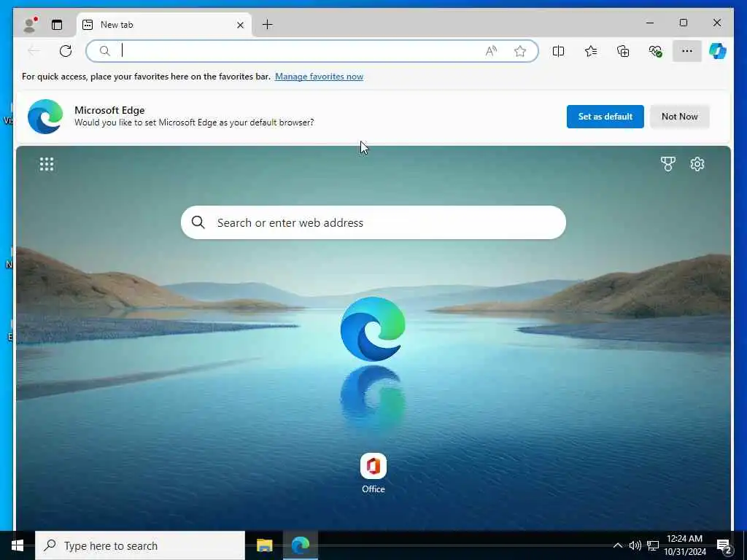747x560 pixels.
Task: Open the network tray icon
Action: point(653,545)
